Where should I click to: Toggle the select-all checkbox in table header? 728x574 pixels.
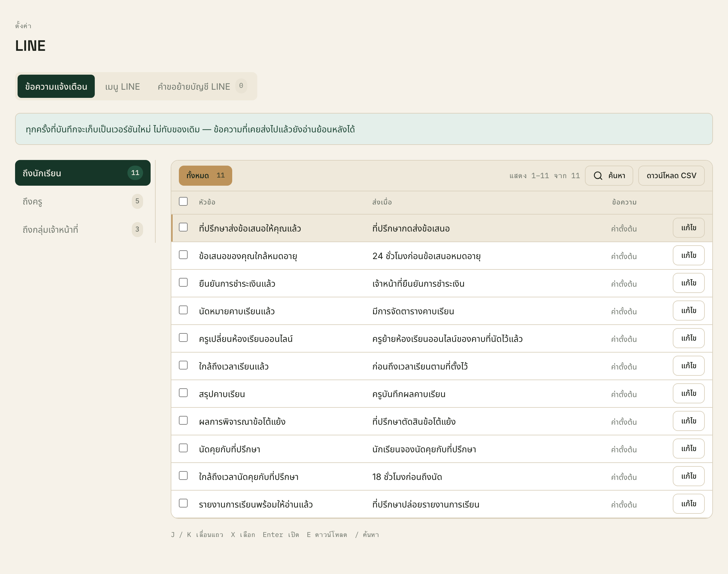click(183, 201)
